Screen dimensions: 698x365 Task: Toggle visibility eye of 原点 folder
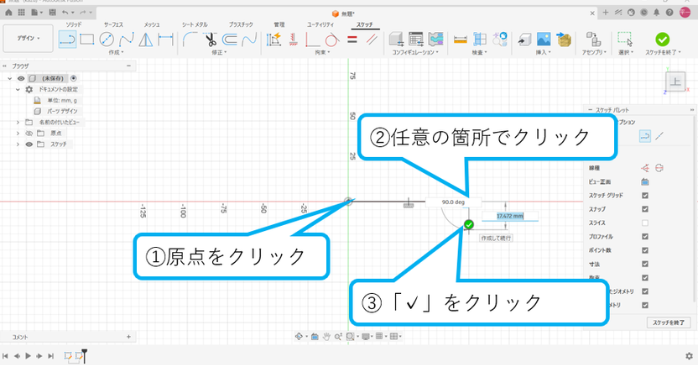pos(29,133)
